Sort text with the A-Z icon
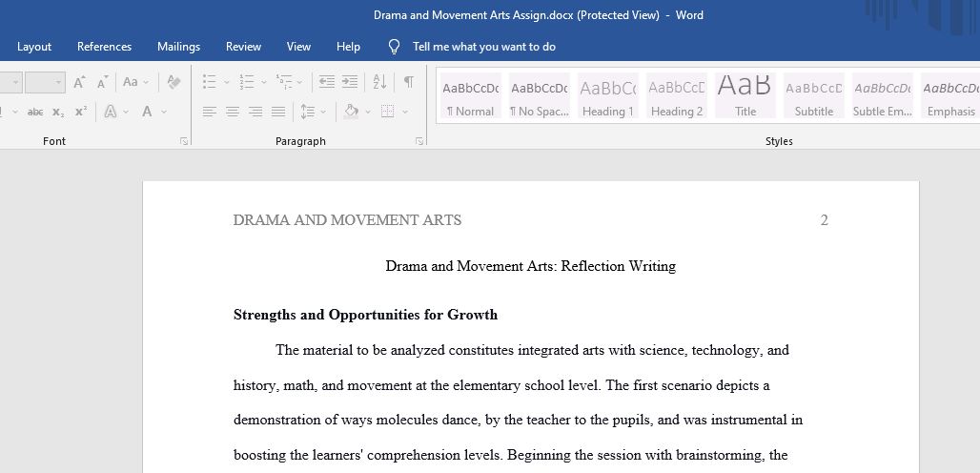The height and width of the screenshot is (473, 980). click(380, 82)
